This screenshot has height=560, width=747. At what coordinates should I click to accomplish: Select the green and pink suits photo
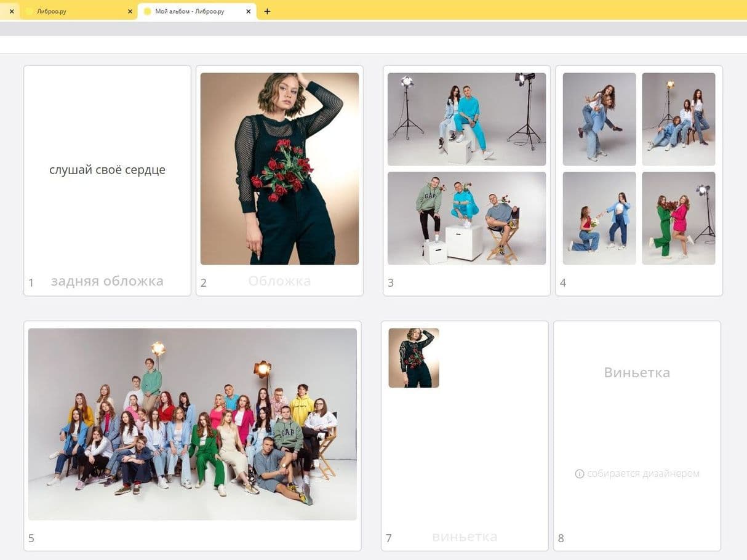(x=678, y=218)
